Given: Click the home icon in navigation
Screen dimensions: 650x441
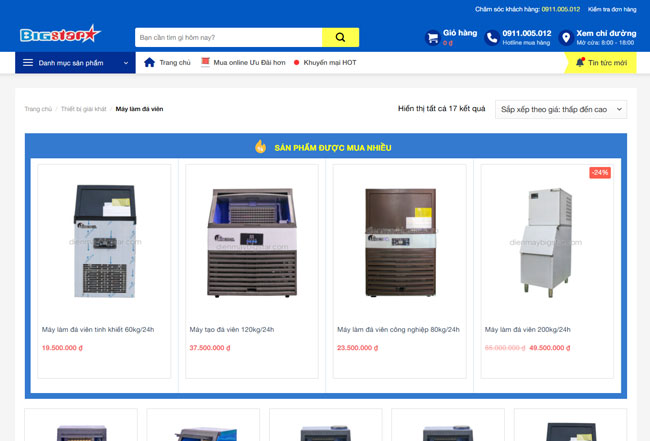Looking at the screenshot, I should [150, 62].
